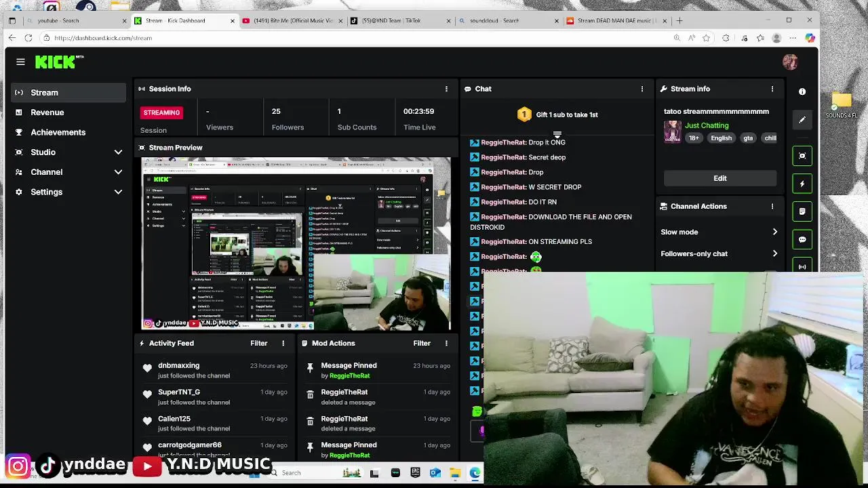Open Edge's three-dot settings menu
Viewport: 868px width, 488px height.
tap(793, 38)
